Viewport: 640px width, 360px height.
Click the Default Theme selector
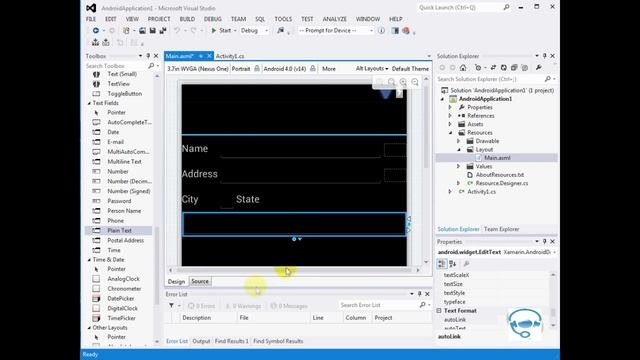pyautogui.click(x=410, y=69)
